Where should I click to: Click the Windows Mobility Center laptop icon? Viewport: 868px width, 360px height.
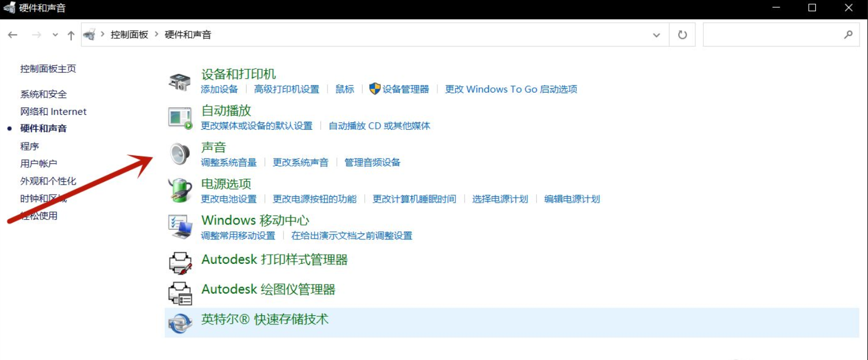click(x=180, y=227)
